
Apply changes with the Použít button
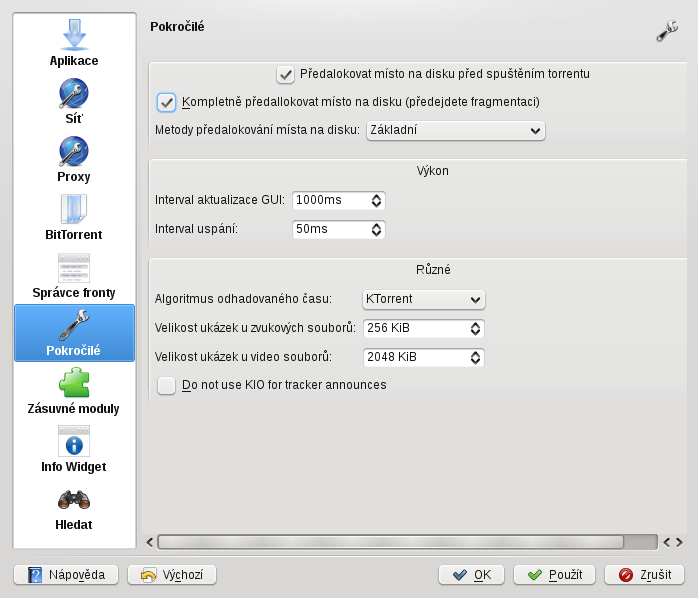click(554, 575)
